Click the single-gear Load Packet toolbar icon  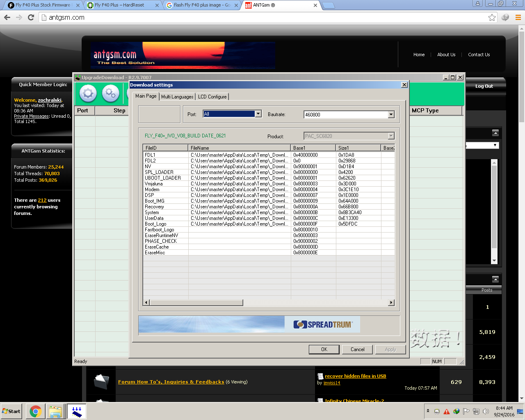click(88, 94)
